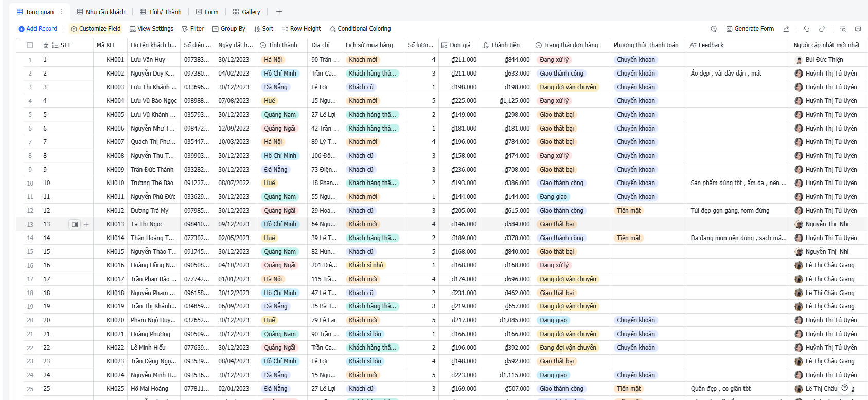The image size is (868, 400).
Task: Click the Generate Form checklist icon
Action: (x=729, y=29)
